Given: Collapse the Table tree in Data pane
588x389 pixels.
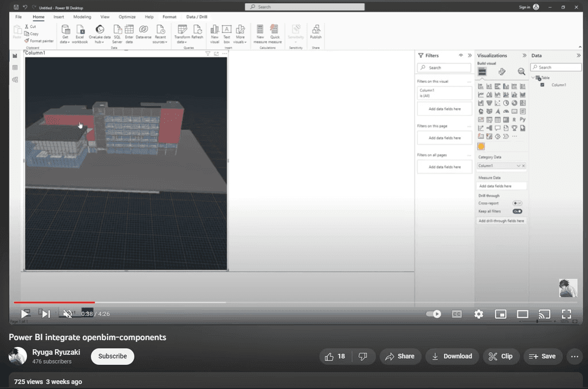Looking at the screenshot, I should coord(533,78).
